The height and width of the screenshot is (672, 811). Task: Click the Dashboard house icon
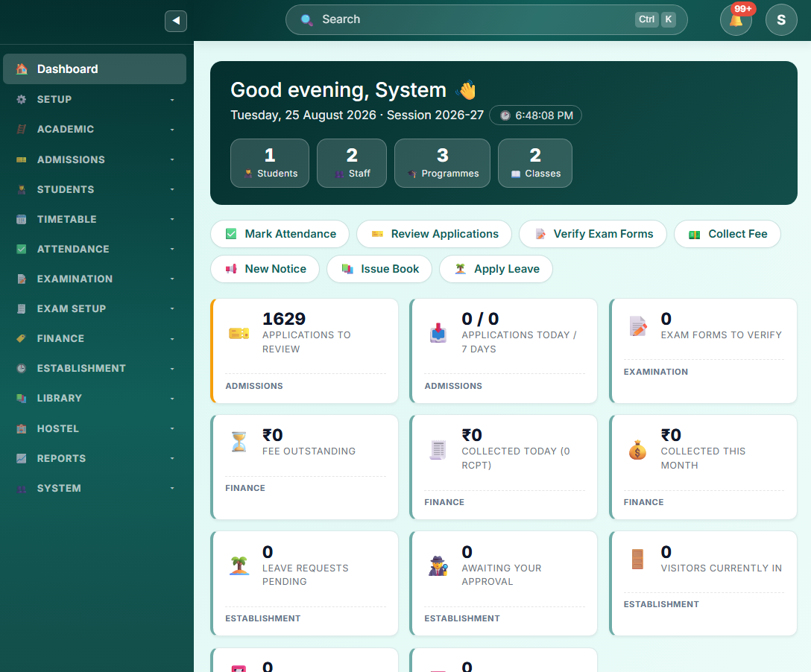coord(22,69)
